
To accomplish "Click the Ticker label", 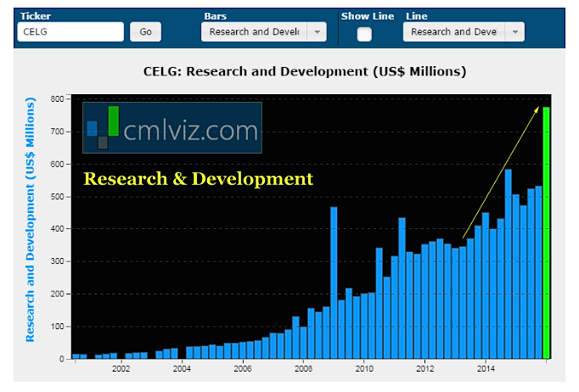I will click(36, 16).
